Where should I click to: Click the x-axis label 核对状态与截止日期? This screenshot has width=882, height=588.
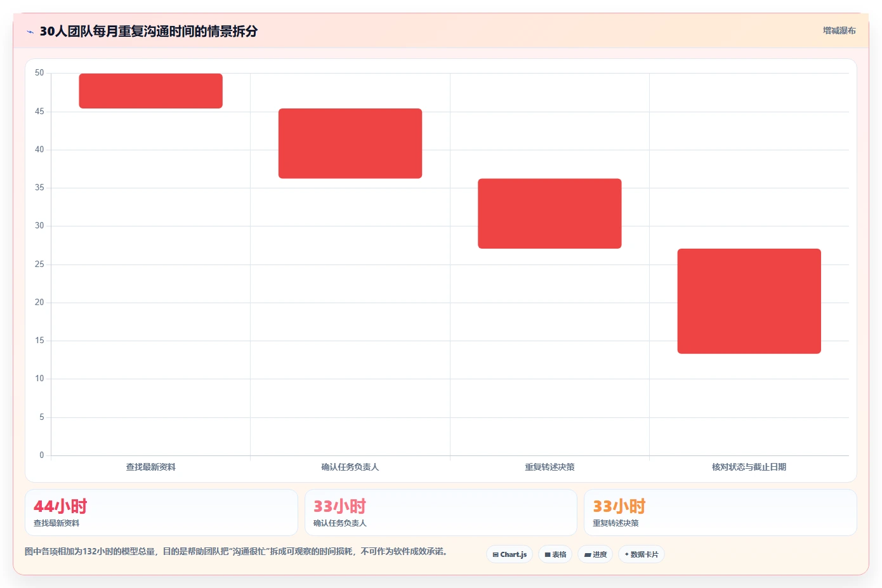749,467
